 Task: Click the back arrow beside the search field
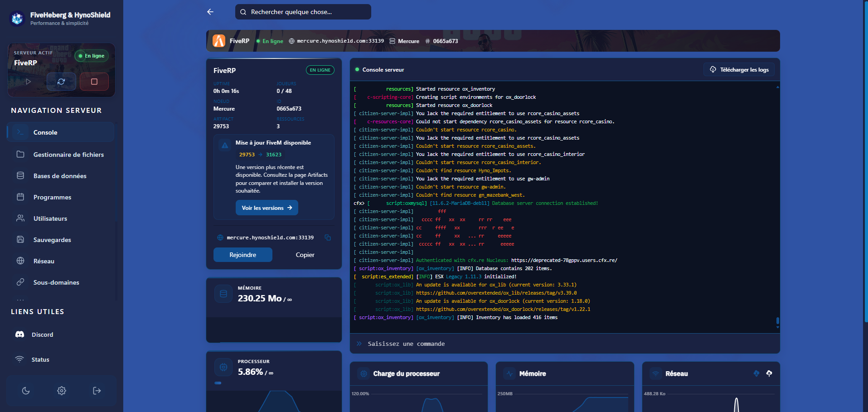(x=210, y=12)
